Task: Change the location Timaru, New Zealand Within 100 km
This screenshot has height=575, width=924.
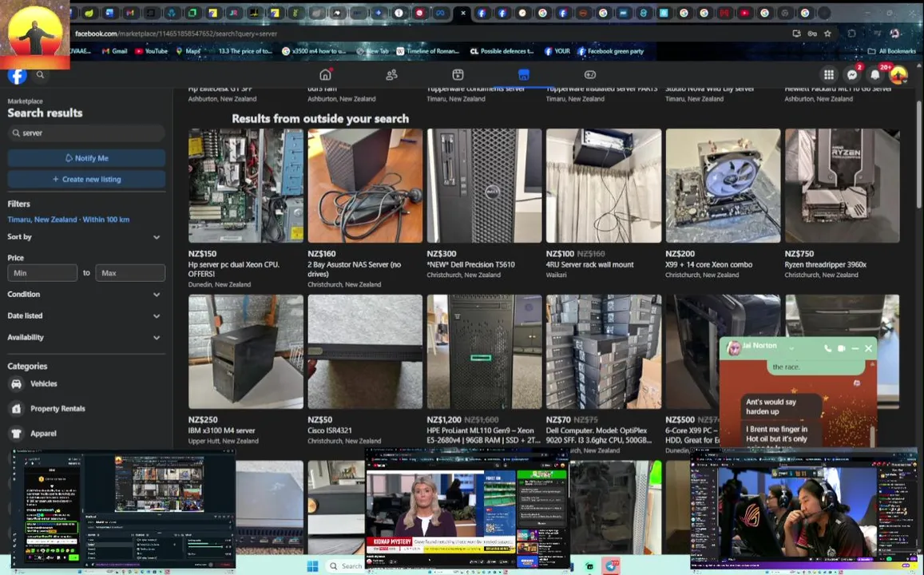Action: [69, 219]
